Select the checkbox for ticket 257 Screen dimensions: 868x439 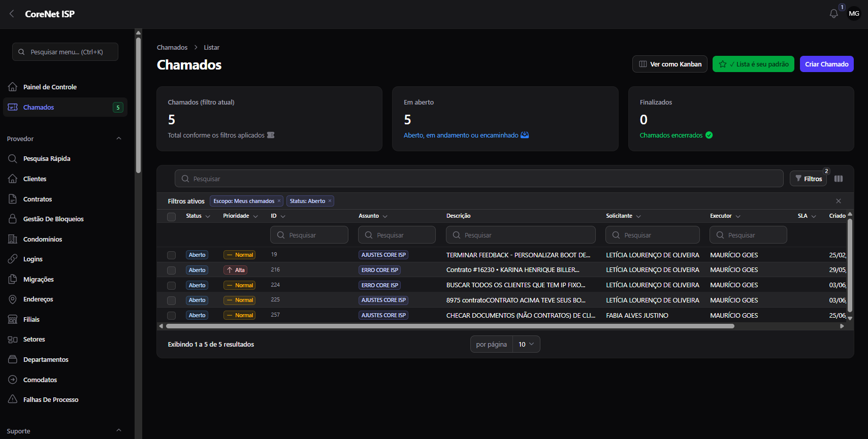pyautogui.click(x=172, y=316)
